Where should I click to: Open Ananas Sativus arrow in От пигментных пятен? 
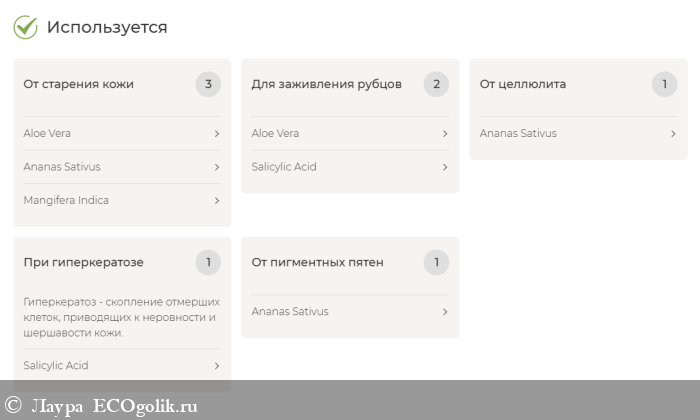pos(444,312)
